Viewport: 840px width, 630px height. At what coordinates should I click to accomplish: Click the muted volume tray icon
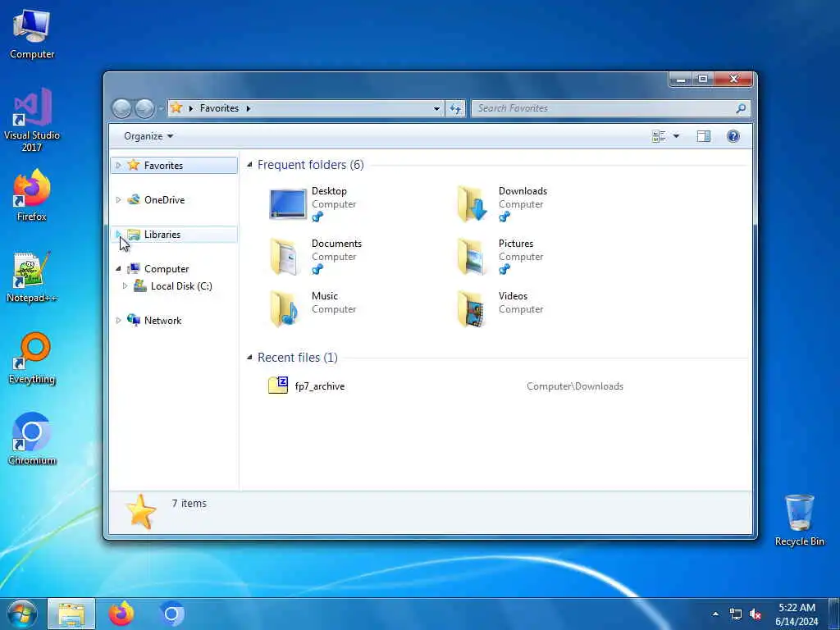[756, 614]
